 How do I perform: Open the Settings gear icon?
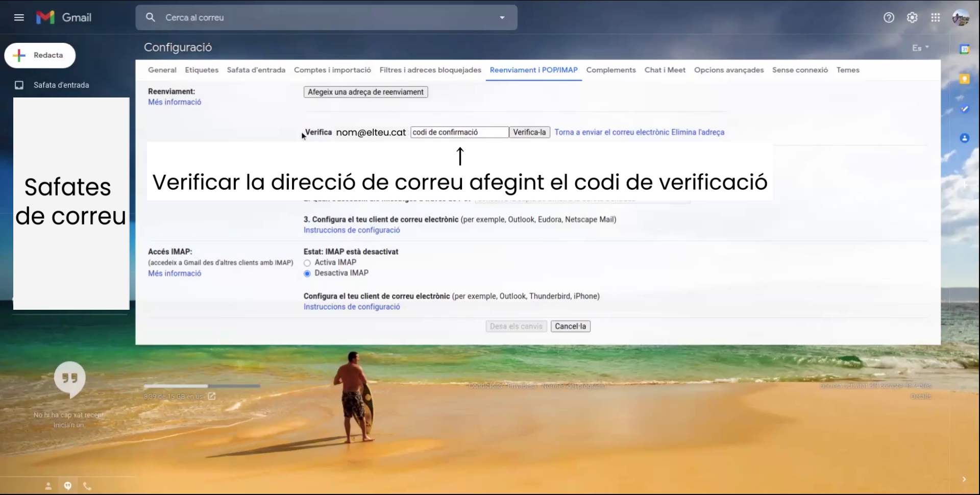(x=912, y=17)
